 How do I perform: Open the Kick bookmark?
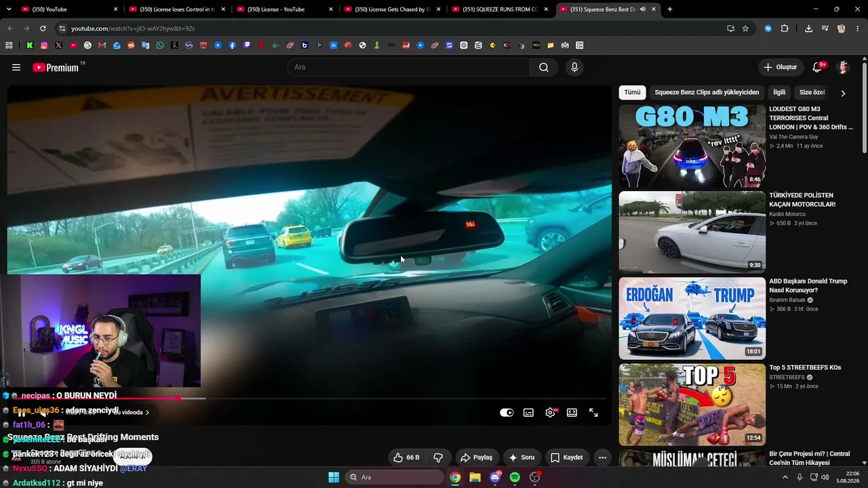30,45
